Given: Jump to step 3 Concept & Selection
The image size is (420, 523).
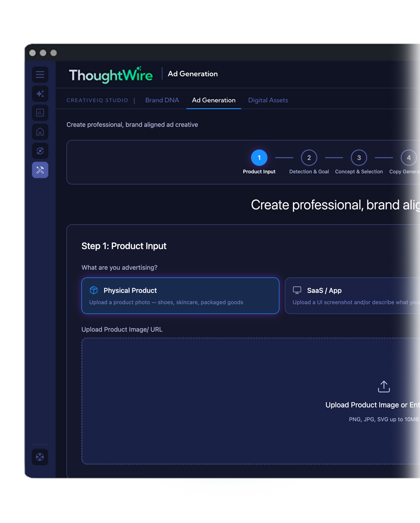Looking at the screenshot, I should (359, 158).
